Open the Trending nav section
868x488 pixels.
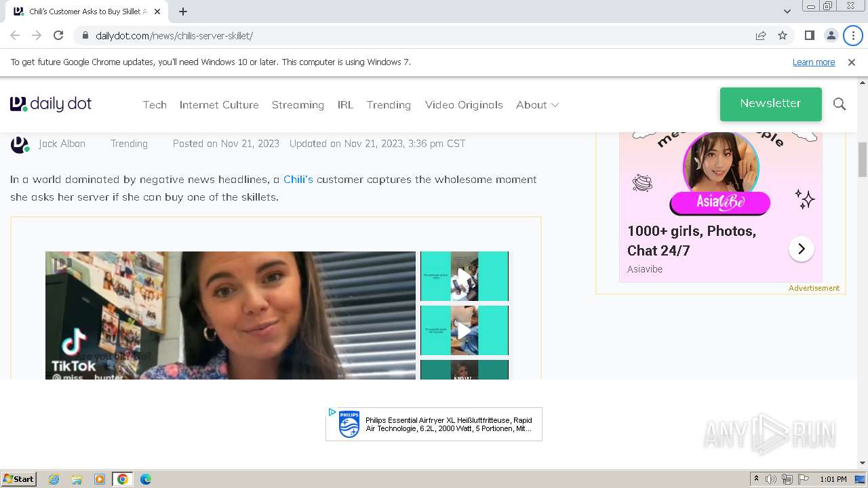(389, 105)
